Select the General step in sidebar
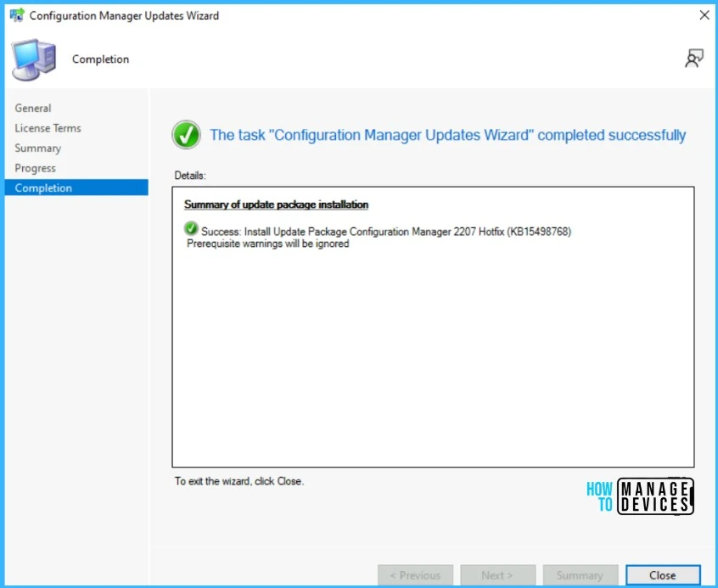718x588 pixels. pos(33,108)
